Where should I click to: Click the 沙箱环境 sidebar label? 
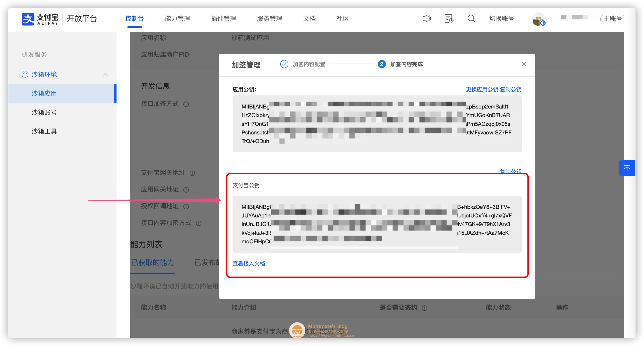(44, 74)
